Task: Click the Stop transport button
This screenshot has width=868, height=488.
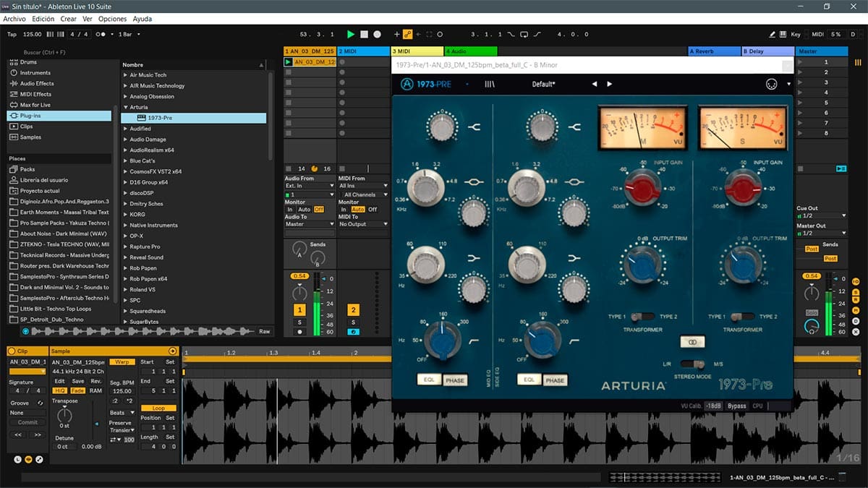Action: pos(365,34)
